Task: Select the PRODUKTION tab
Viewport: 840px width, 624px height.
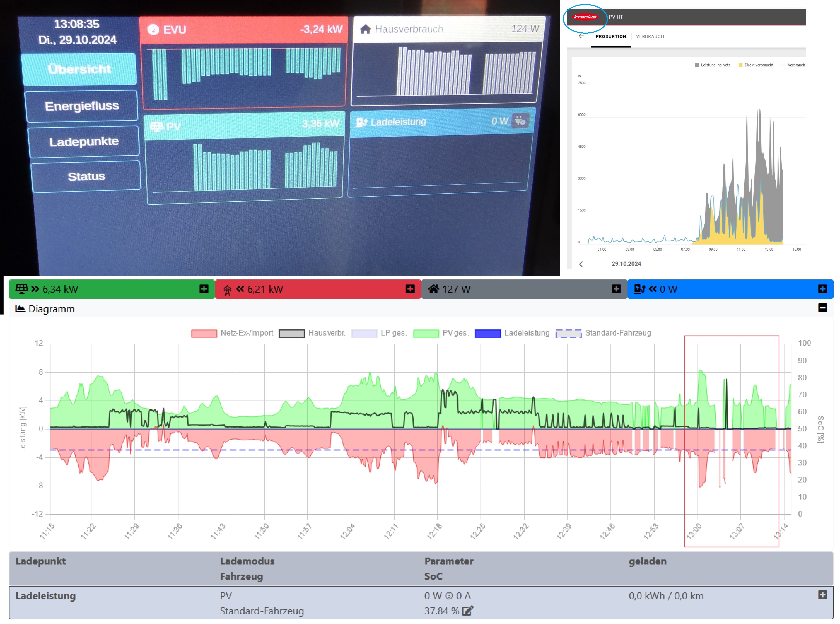Action: point(610,37)
